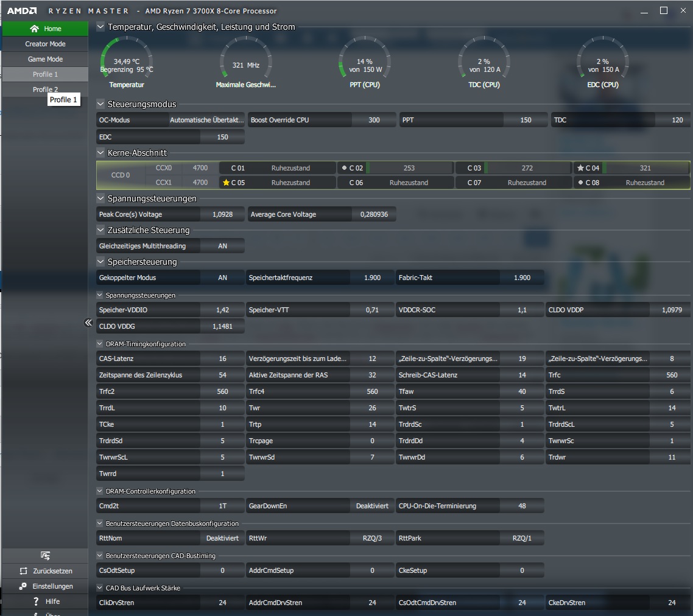Image resolution: width=693 pixels, height=616 pixels.
Task: Click the AMD logo in title bar
Action: [22, 11]
